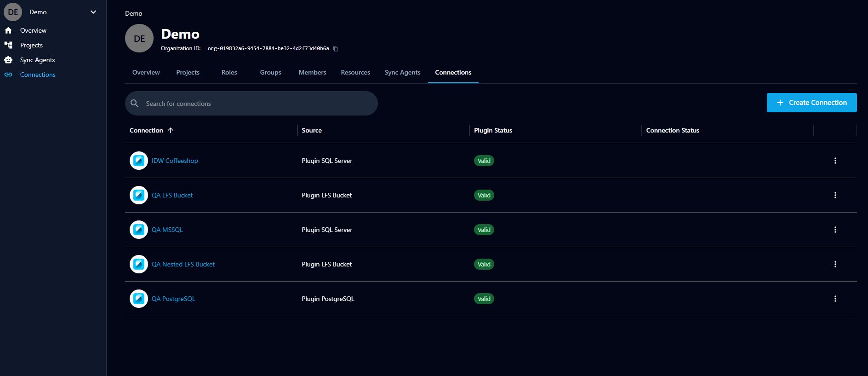
Task: Click Valid badge in QA Nested LFS row
Action: click(x=484, y=264)
